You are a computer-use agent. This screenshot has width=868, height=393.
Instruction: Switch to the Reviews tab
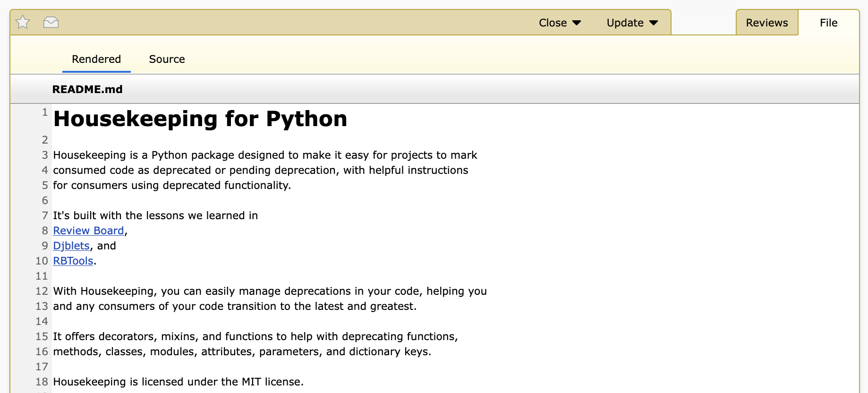coord(767,23)
